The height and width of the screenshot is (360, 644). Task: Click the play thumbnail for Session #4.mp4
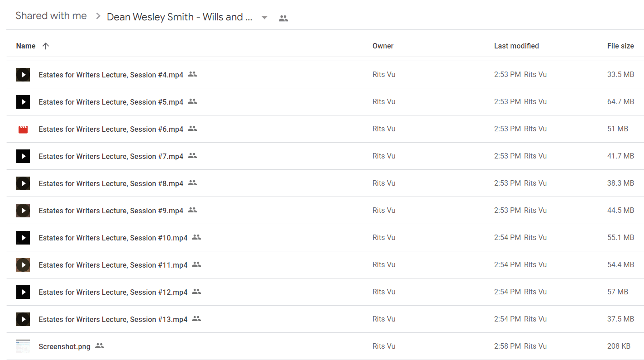[x=23, y=75]
